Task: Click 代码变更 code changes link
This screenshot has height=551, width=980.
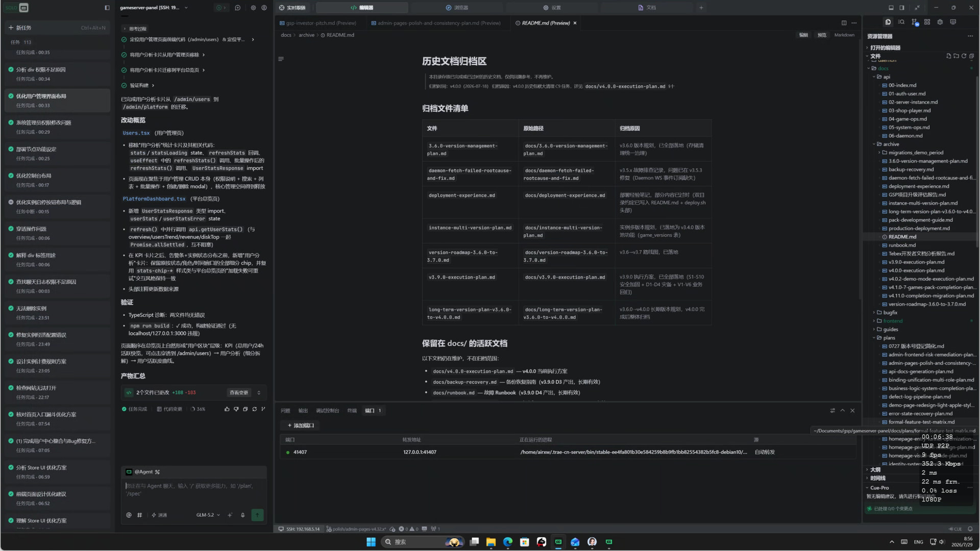Action: pos(169,409)
